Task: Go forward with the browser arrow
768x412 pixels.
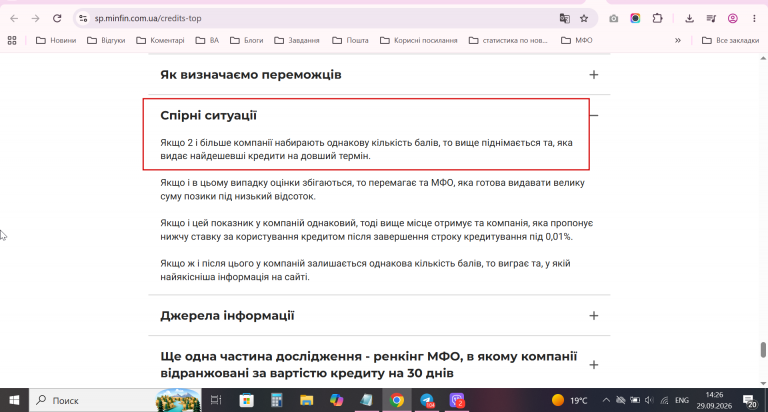Action: pos(35,18)
